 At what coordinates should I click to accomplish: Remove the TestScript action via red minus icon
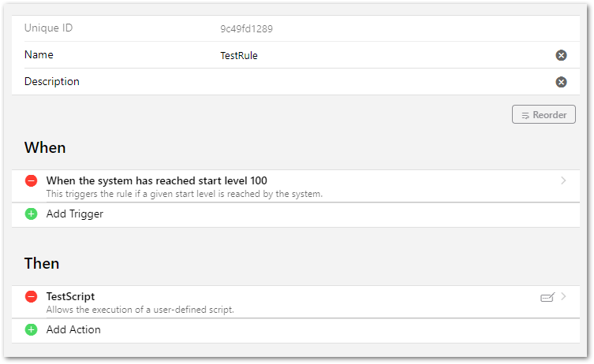[32, 297]
